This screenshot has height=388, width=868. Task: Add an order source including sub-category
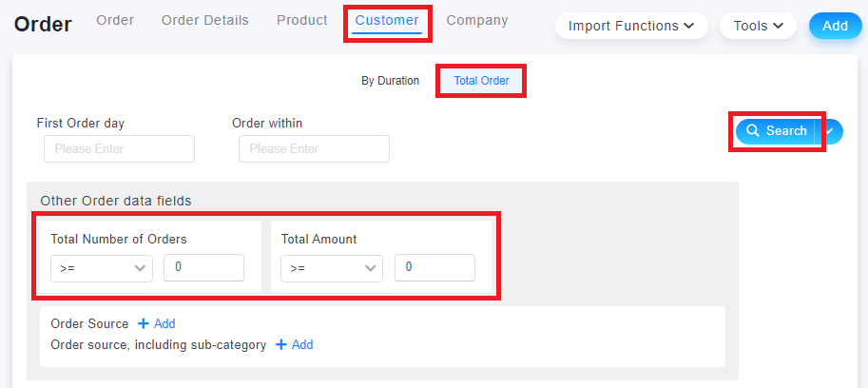tap(294, 345)
